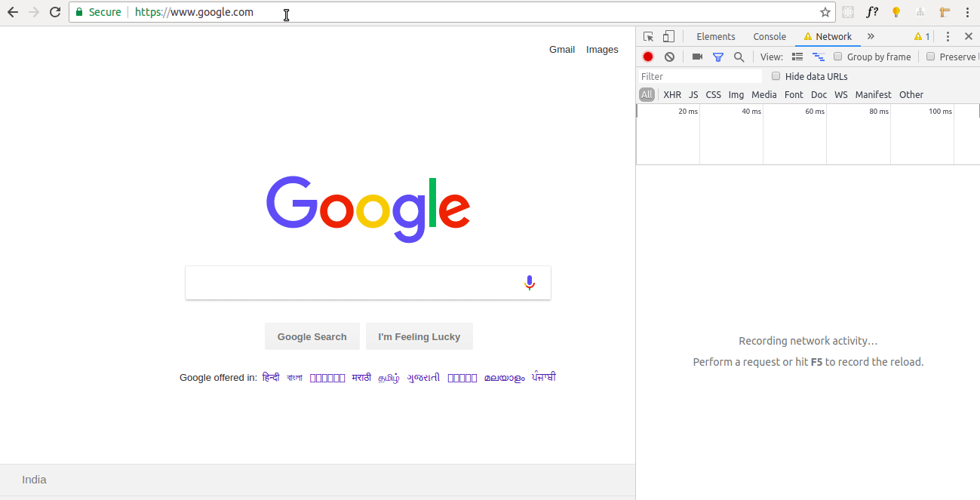Image resolution: width=980 pixels, height=500 pixels.
Task: Toggle the network overview waterfall view icon
Action: pyautogui.click(x=819, y=57)
